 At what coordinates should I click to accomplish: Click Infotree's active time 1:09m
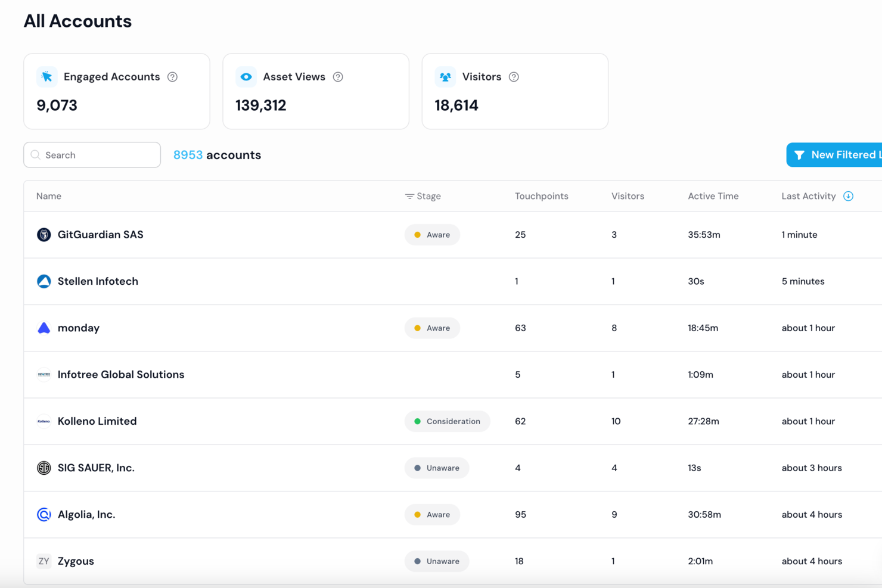700,375
